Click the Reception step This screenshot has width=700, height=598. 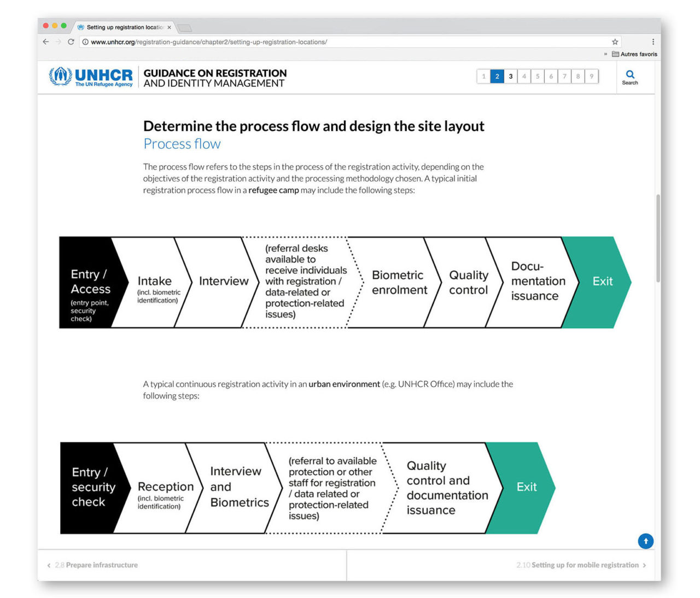point(163,488)
